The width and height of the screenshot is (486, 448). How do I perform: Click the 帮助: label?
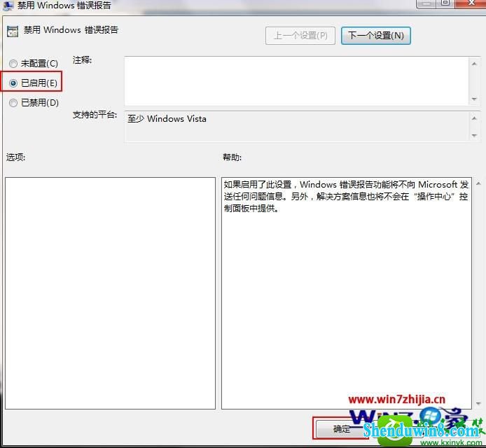232,157
